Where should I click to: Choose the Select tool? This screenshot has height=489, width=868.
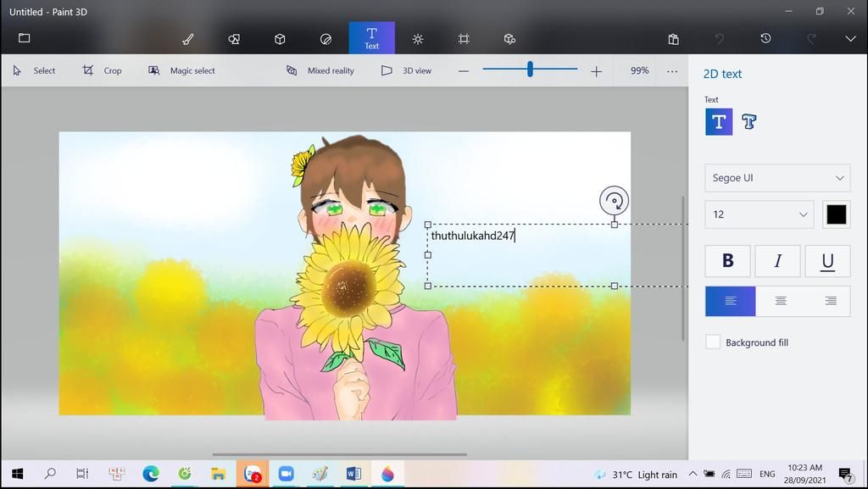point(34,71)
